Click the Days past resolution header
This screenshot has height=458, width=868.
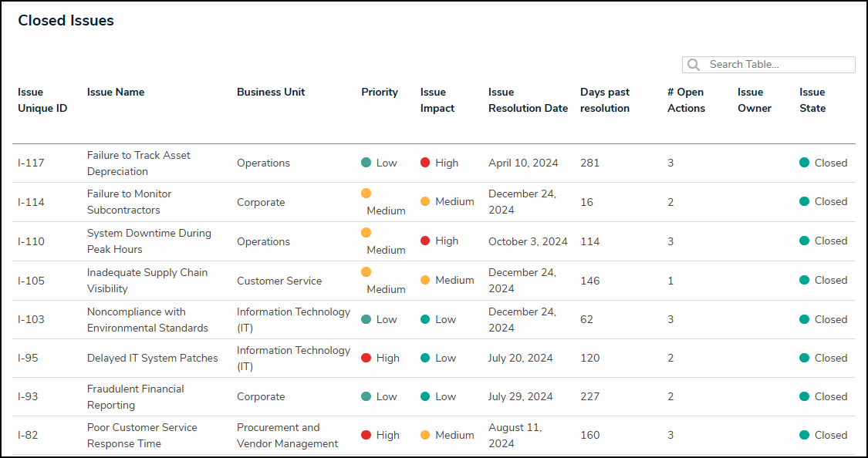click(x=605, y=100)
